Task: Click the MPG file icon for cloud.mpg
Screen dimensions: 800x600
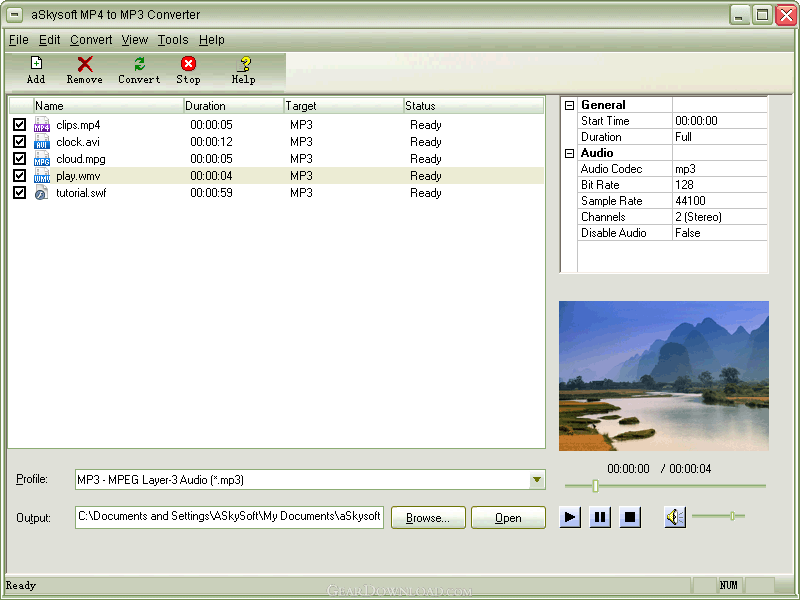Action: click(42, 159)
